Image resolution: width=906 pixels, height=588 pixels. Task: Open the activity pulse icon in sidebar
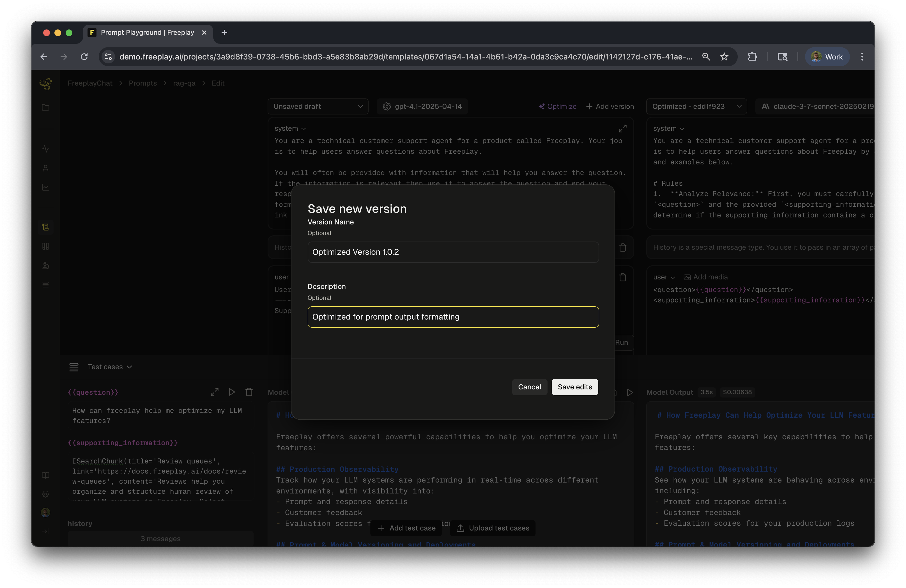tap(46, 148)
